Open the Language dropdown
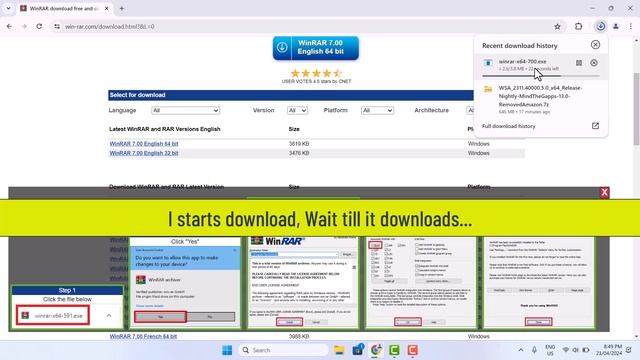The width and height of the screenshot is (640, 360). click(185, 110)
